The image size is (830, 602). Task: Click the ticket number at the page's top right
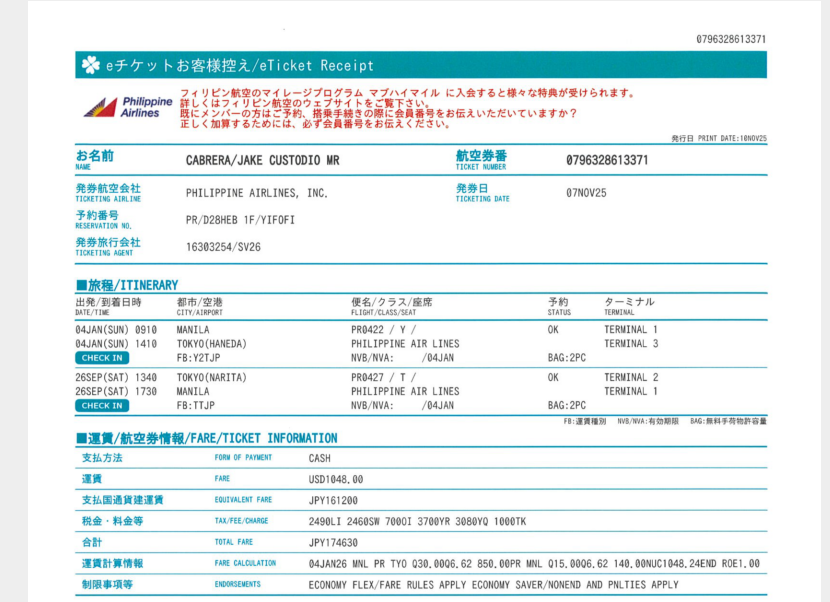[x=731, y=39]
